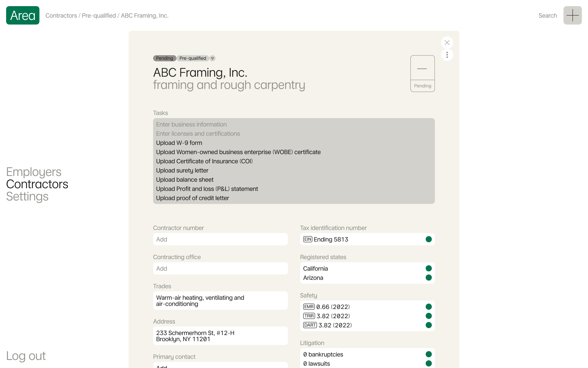
Task: Open Employers in sidebar
Action: pyautogui.click(x=34, y=172)
